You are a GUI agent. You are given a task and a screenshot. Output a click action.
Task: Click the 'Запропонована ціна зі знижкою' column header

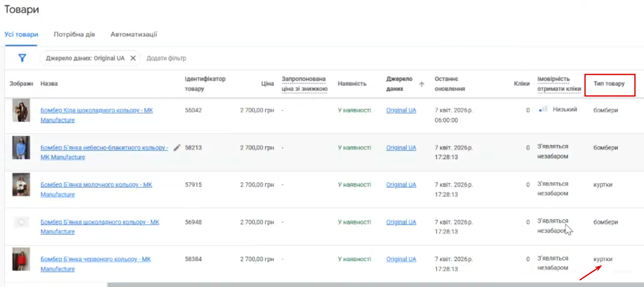(304, 84)
